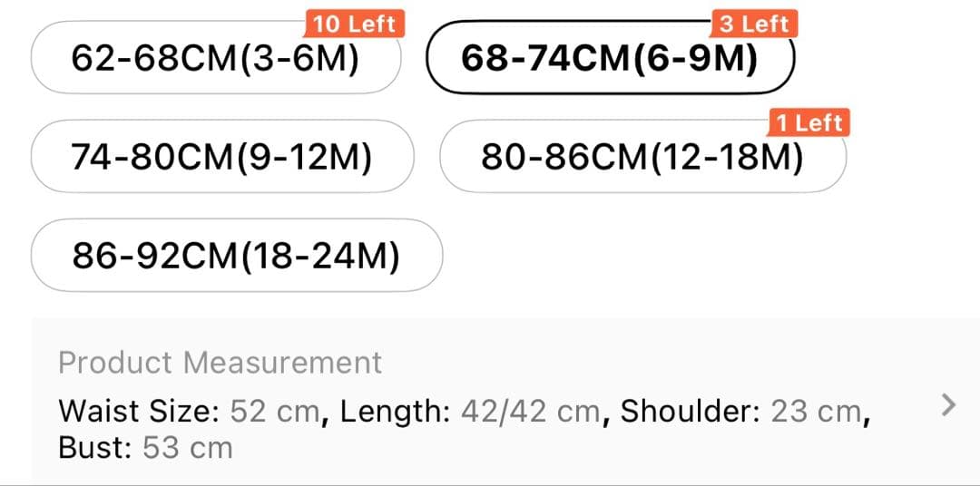This screenshot has height=486, width=980.
Task: Tap the 53 cm bust value
Action: coord(188,447)
